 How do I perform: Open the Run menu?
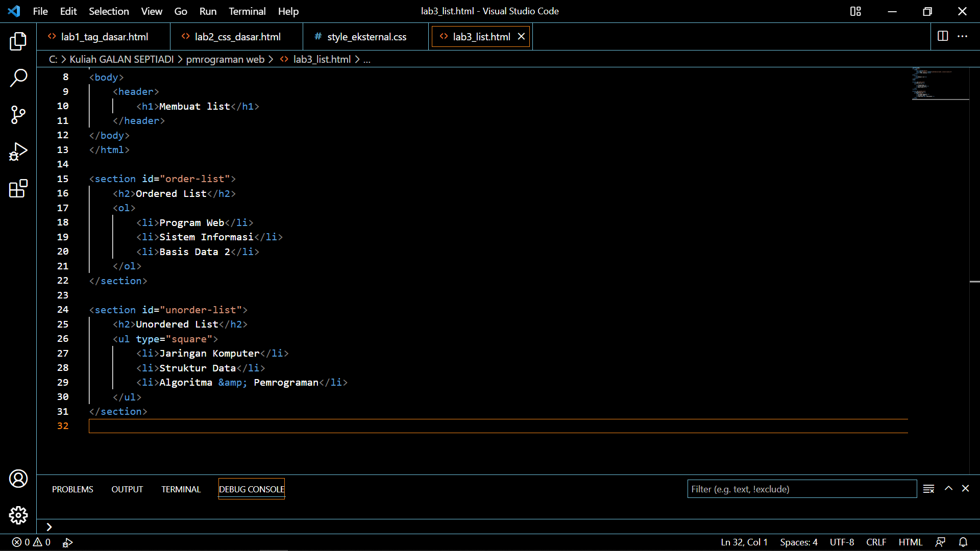coord(207,11)
